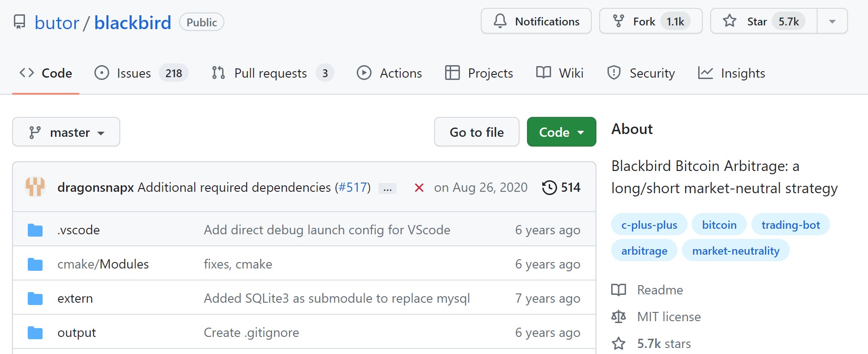The image size is (868, 354).
Task: Click the '7 years ago' timestamp for extern
Action: coord(548,298)
